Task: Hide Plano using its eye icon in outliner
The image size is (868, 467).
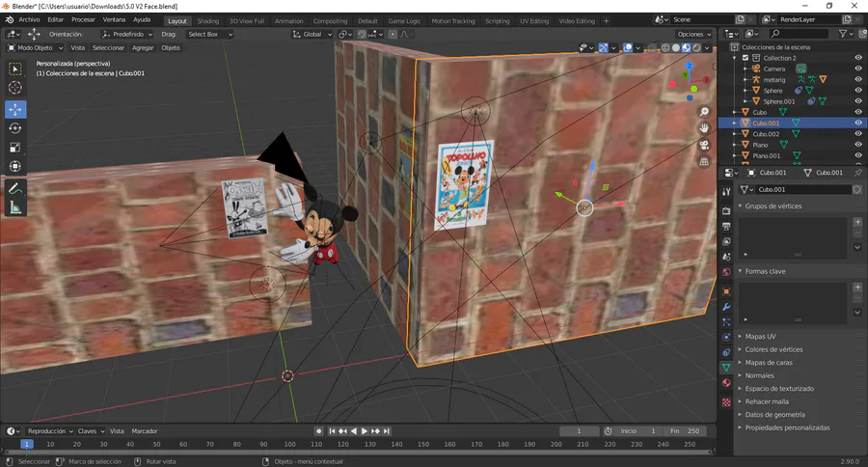Action: coord(858,145)
